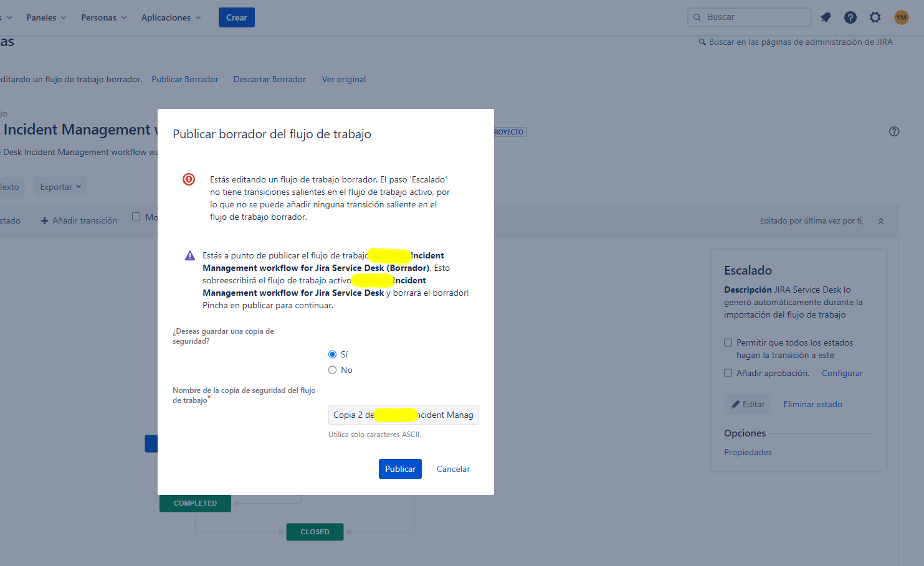Open the Propiedades option link
The height and width of the screenshot is (566, 924).
tap(748, 452)
